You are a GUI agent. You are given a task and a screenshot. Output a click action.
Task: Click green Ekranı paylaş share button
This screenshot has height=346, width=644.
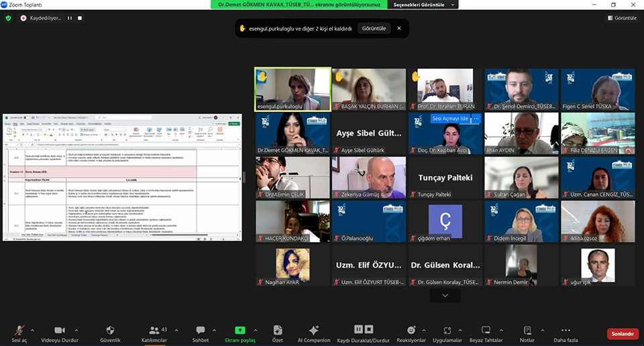click(x=239, y=332)
